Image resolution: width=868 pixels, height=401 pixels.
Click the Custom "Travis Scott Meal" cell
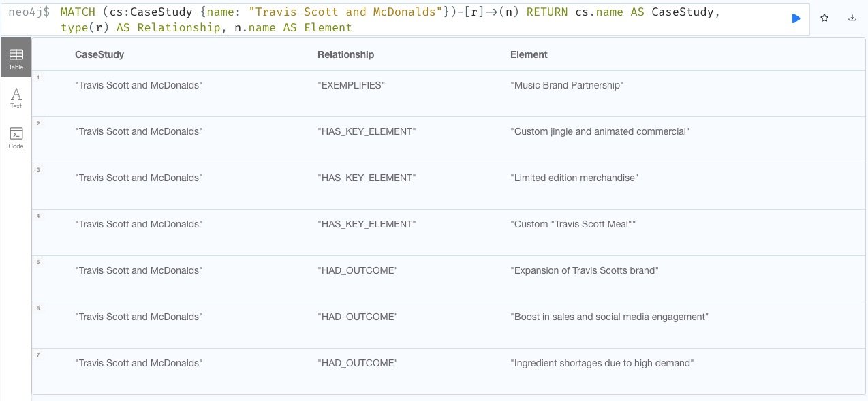click(x=573, y=224)
